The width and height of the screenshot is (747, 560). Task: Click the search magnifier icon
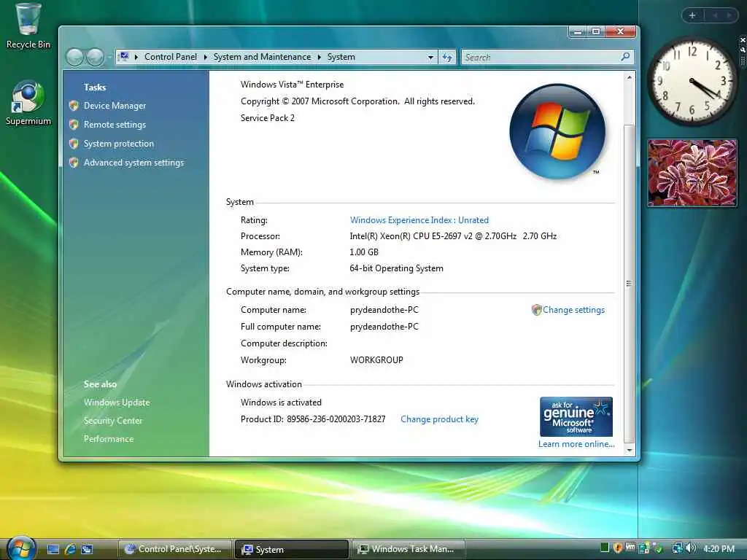[625, 57]
